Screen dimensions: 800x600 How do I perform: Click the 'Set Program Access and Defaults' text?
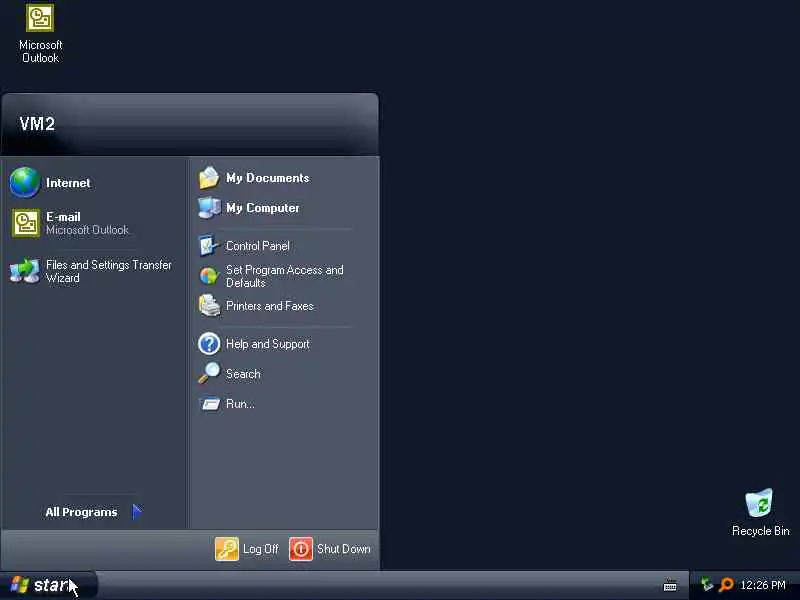point(285,276)
